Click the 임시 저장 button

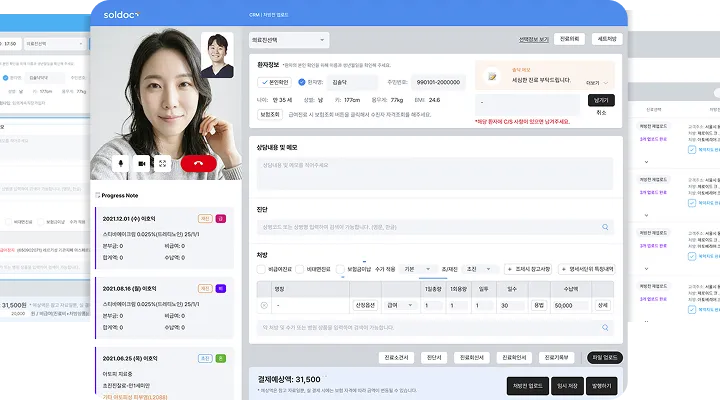[568, 386]
